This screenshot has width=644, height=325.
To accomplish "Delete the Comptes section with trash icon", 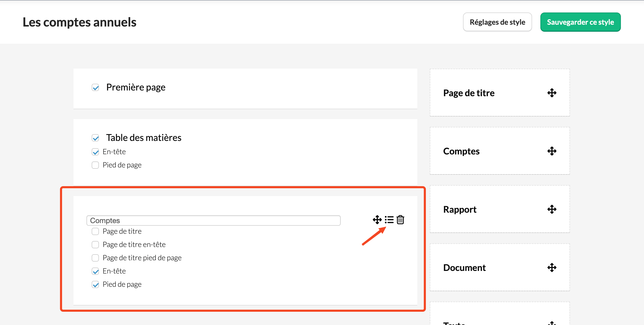I will pos(400,220).
